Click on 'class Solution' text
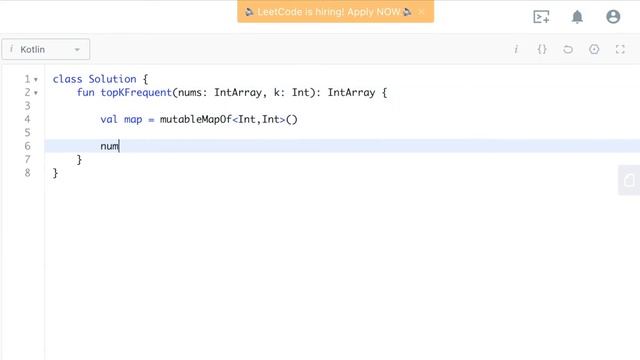Viewport: 640px width, 360px height. pyautogui.click(x=94, y=79)
